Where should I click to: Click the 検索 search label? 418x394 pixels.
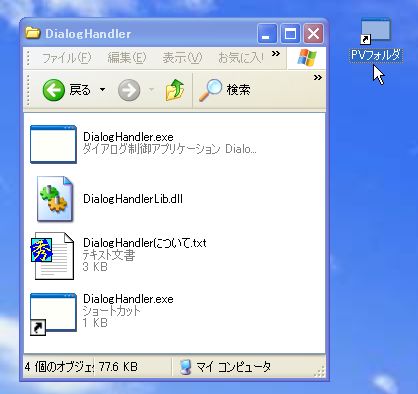pos(238,90)
